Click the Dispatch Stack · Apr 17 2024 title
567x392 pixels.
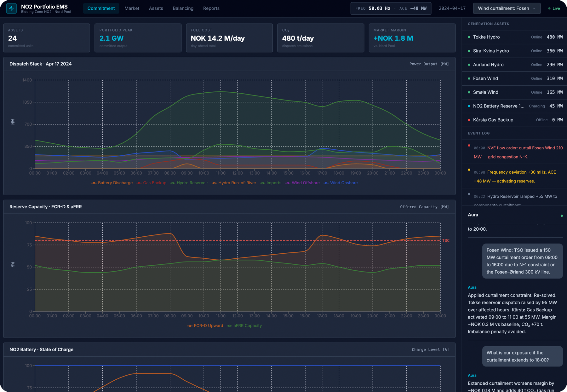(x=41, y=64)
